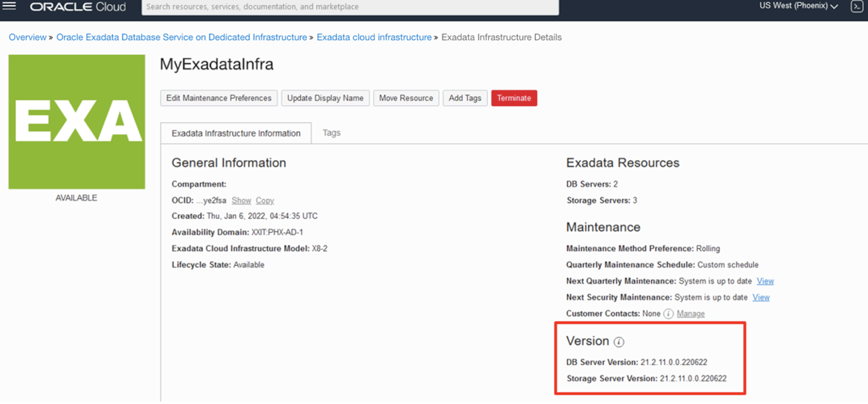Select the Exadata Infrastructure Information tab
The height and width of the screenshot is (404, 868).
236,132
